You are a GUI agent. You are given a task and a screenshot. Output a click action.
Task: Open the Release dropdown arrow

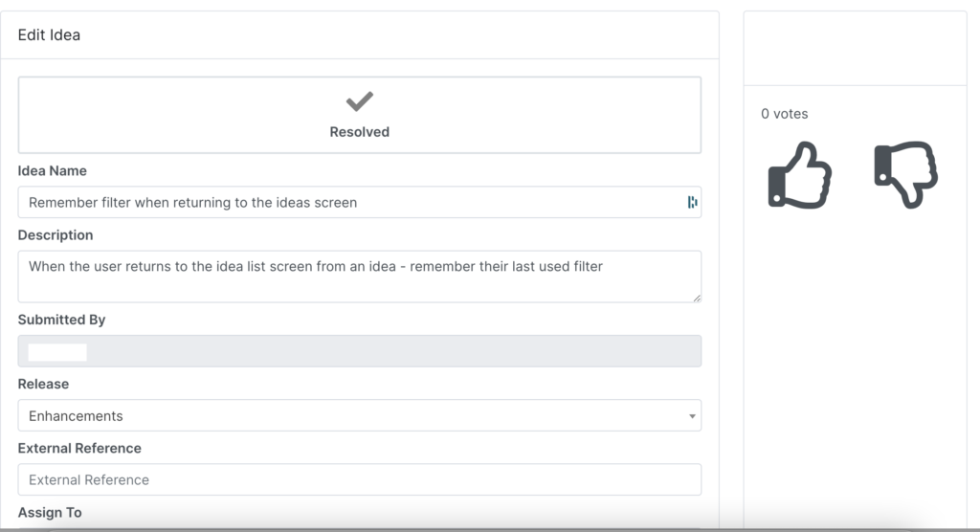(x=692, y=416)
